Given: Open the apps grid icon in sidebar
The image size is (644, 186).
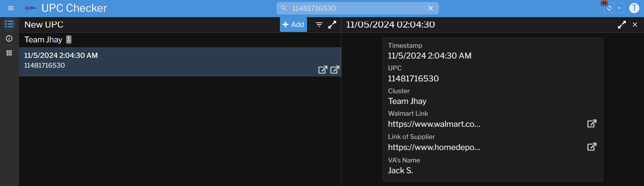Looking at the screenshot, I should click(x=9, y=53).
